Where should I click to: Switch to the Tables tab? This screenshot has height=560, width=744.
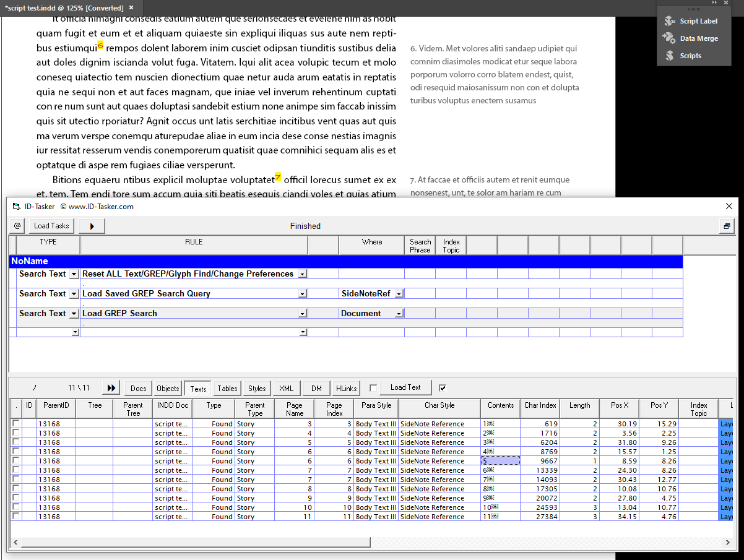coord(227,387)
